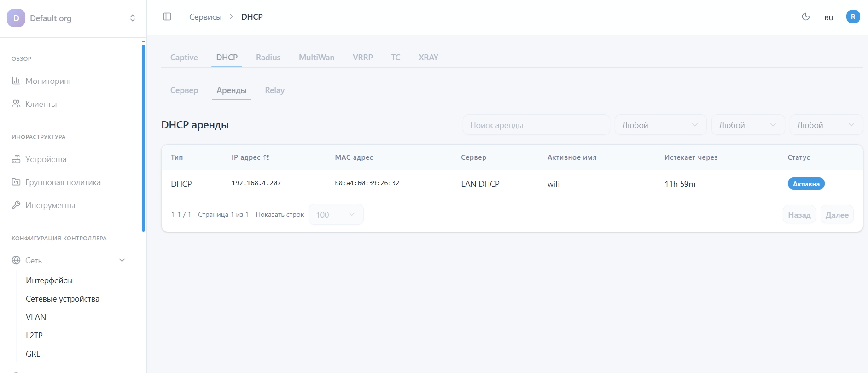Open Инструменты in the sidebar

tap(50, 205)
